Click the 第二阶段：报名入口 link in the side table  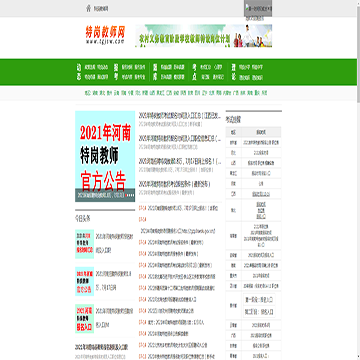pyautogui.click(x=259, y=312)
